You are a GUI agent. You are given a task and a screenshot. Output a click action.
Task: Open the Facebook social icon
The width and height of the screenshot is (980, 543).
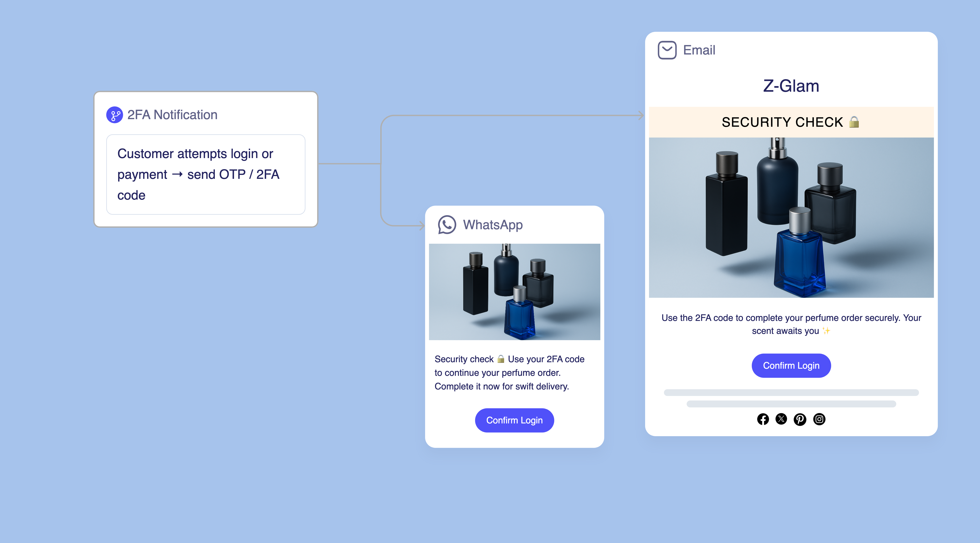tap(763, 419)
